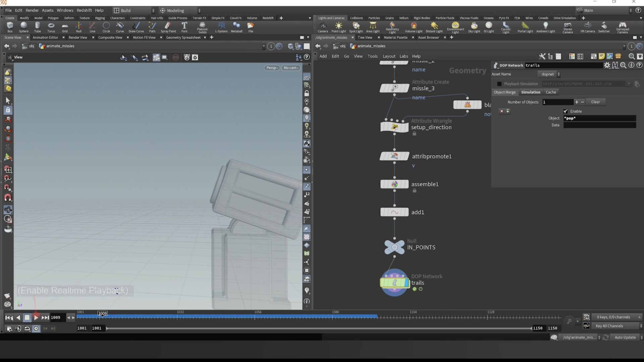Select the Sphere shelf tool

coord(23,27)
